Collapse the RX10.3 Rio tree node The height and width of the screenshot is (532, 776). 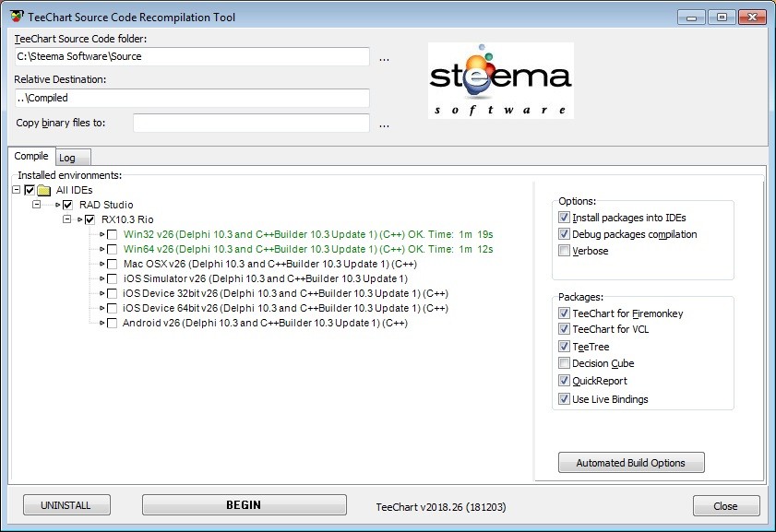tap(66, 219)
